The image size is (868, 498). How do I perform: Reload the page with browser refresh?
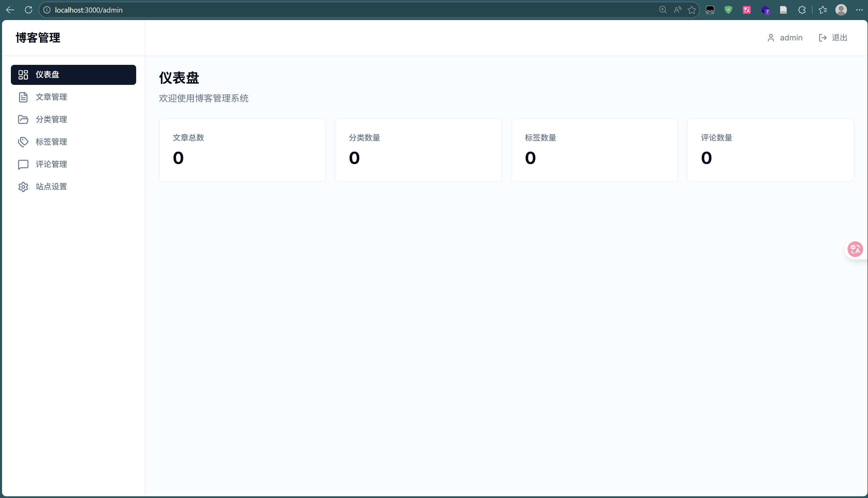pyautogui.click(x=29, y=10)
